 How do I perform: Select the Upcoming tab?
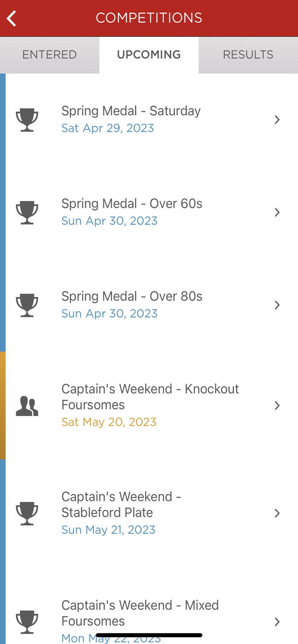(x=149, y=55)
